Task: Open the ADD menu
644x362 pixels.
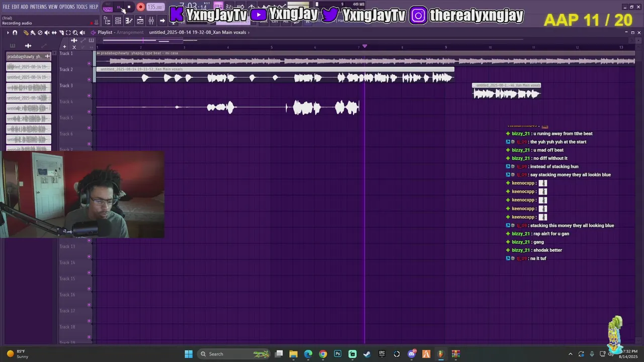Action: click(x=24, y=7)
